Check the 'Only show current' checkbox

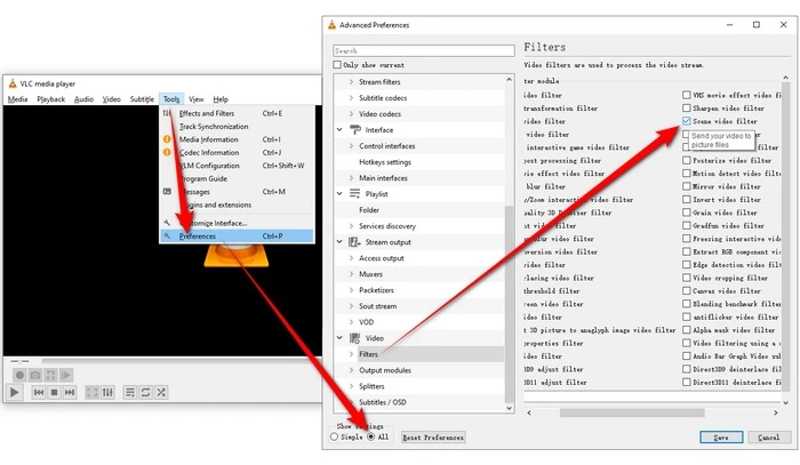pyautogui.click(x=338, y=65)
